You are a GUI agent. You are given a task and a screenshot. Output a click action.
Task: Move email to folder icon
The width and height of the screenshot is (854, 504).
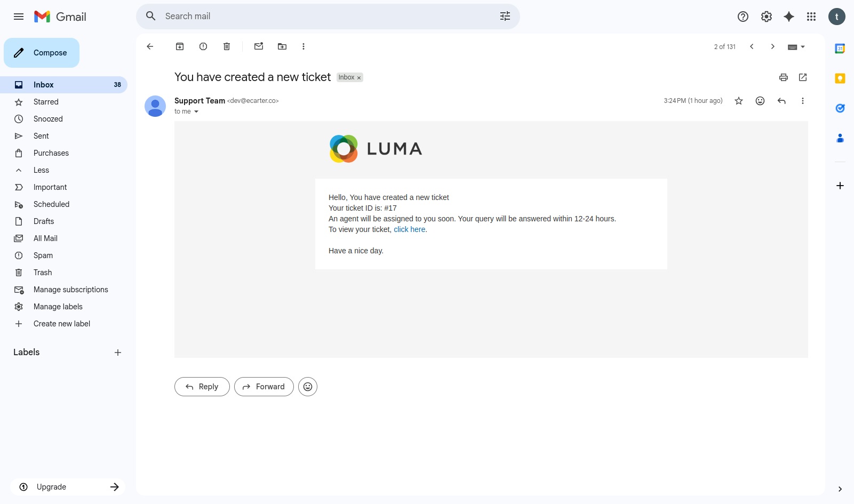(x=282, y=46)
